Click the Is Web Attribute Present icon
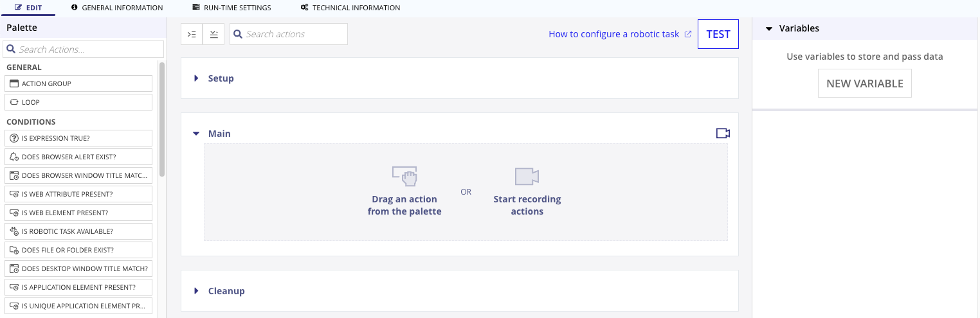 [x=14, y=194]
